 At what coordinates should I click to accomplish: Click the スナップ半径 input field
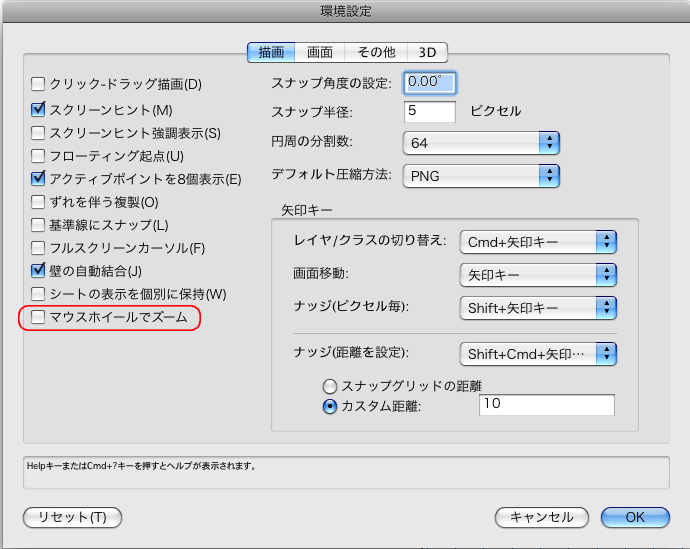[430, 111]
